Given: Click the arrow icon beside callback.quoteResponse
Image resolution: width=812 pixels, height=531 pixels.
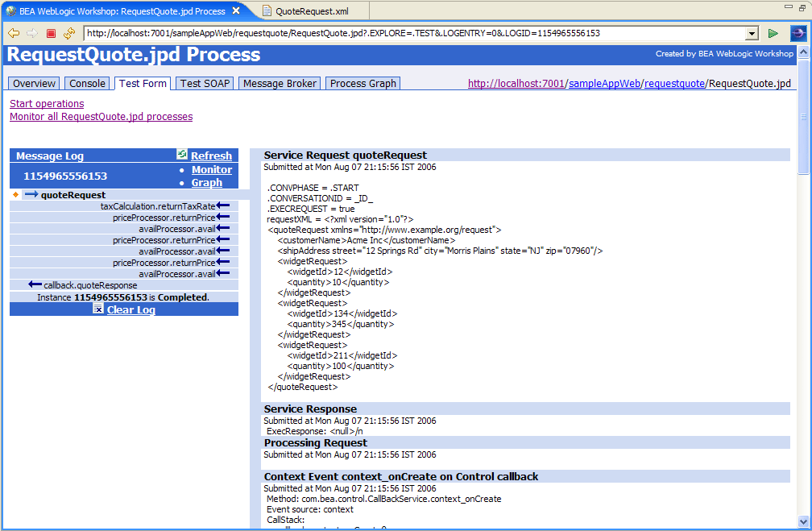Looking at the screenshot, I should point(35,284).
